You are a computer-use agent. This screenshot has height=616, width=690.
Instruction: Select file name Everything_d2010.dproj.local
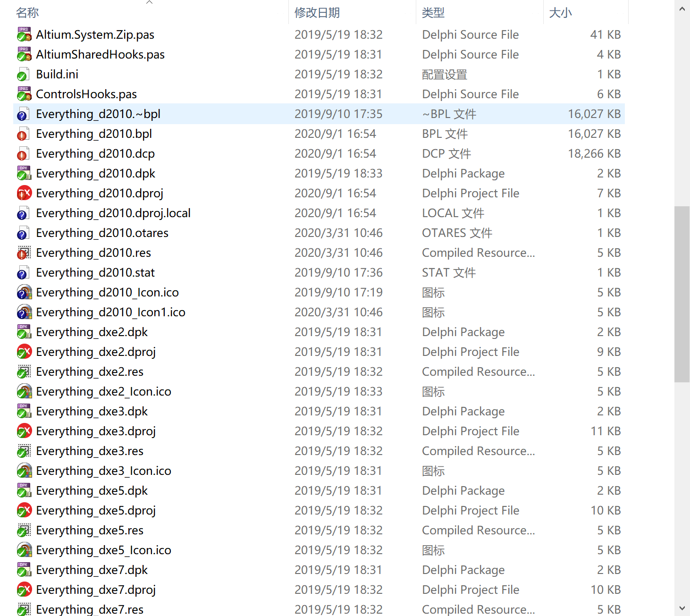click(x=113, y=213)
